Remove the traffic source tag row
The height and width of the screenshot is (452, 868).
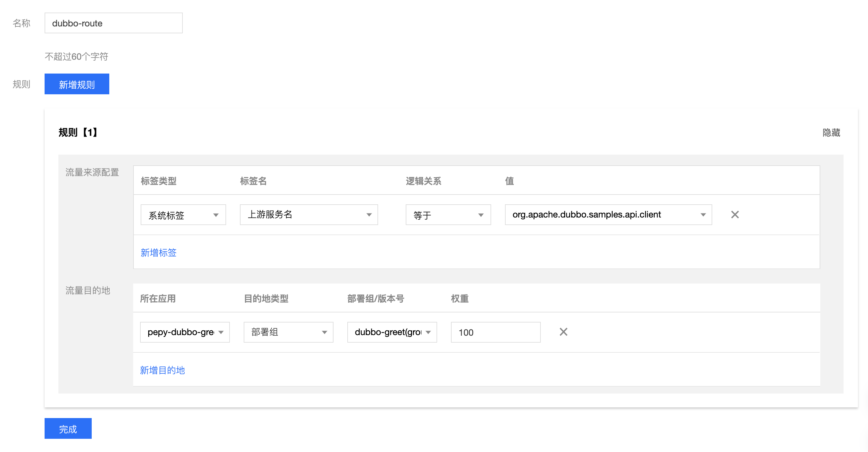(x=735, y=215)
